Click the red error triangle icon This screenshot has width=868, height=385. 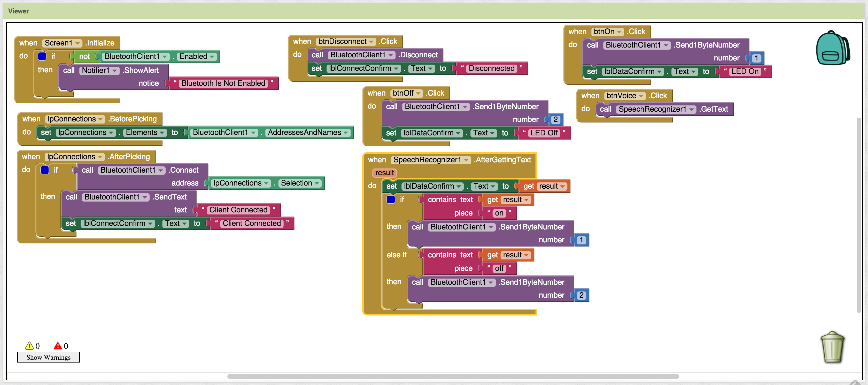tap(58, 345)
